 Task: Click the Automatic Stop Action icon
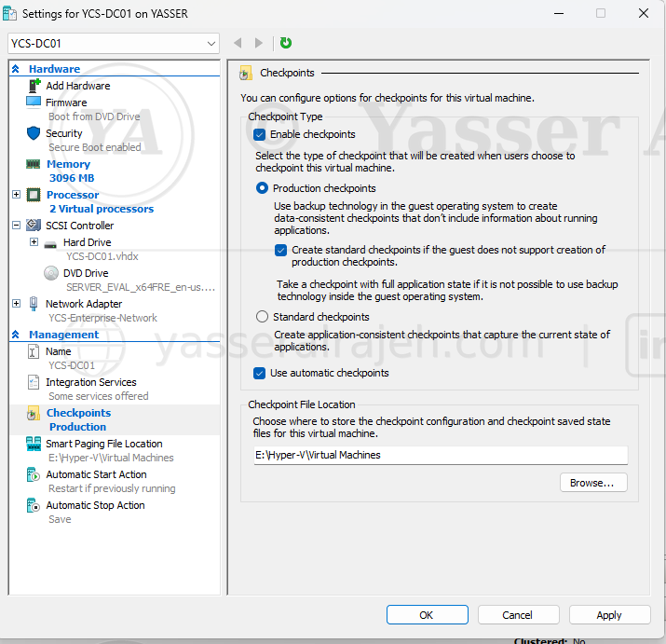[x=34, y=505]
